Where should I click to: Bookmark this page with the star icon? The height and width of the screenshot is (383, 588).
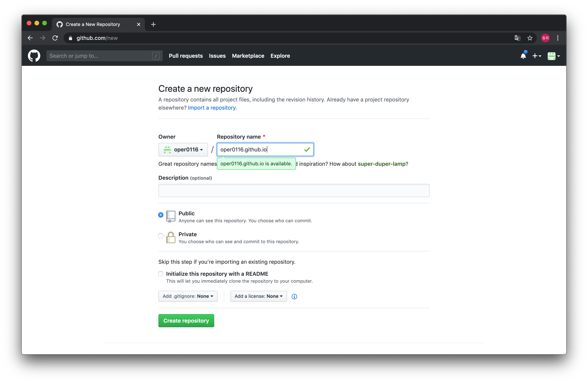click(x=530, y=38)
